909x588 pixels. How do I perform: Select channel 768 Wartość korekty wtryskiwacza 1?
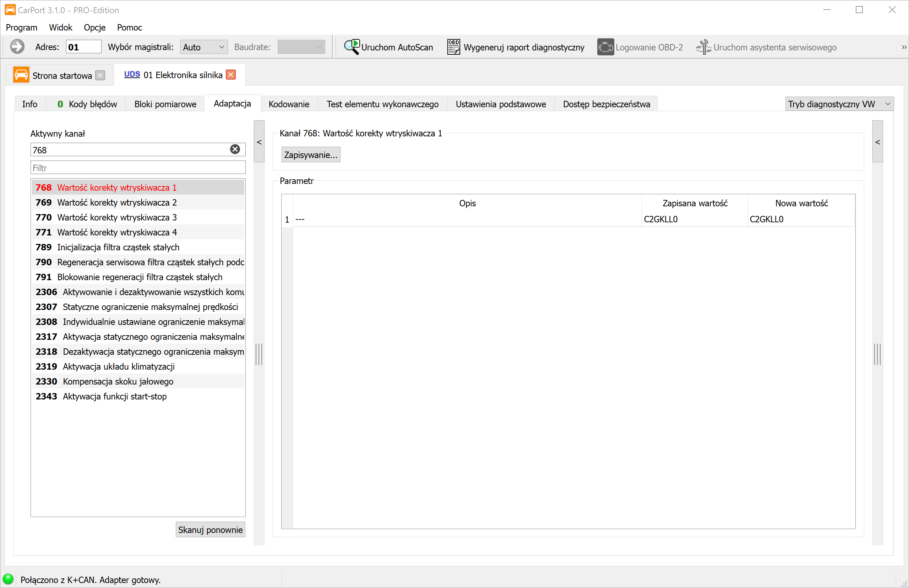point(138,187)
